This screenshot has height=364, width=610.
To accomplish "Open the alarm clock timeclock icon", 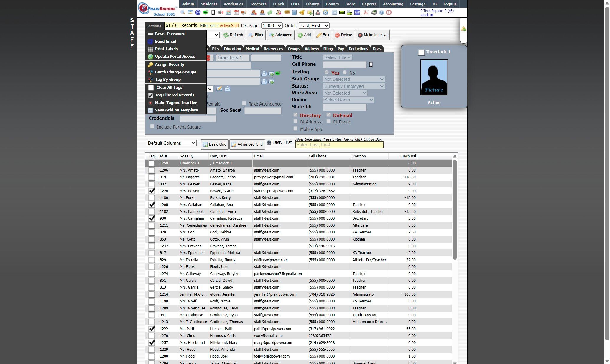I will tap(325, 12).
